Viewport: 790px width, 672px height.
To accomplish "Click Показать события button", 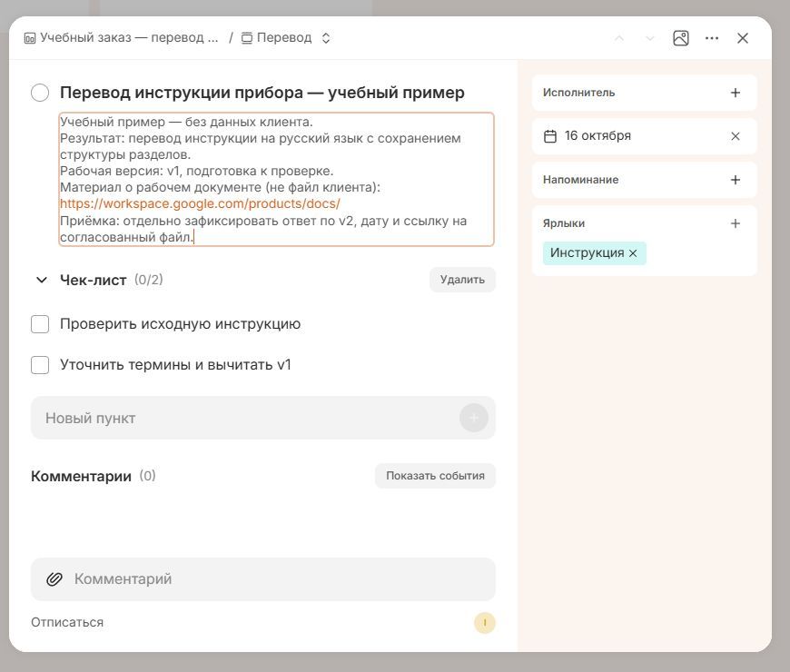I will [x=435, y=476].
